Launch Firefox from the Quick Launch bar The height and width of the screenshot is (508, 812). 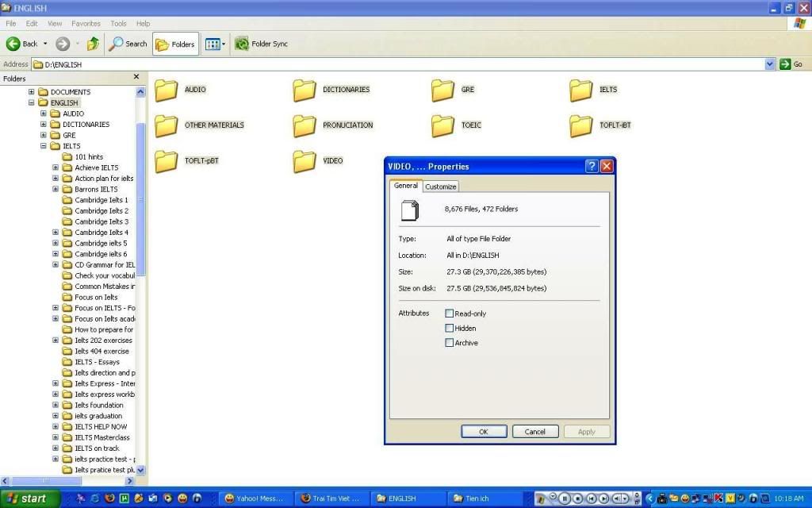tap(109, 498)
